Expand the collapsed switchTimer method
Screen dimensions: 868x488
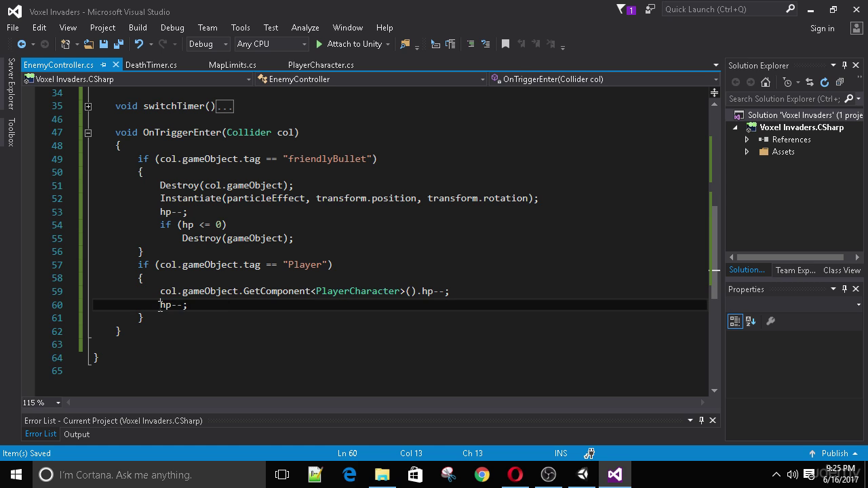[88, 106]
